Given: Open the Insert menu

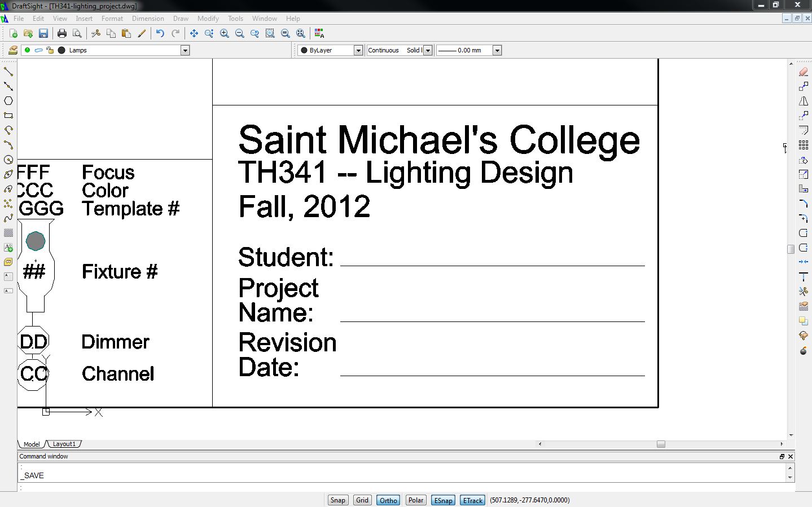Looking at the screenshot, I should 84,19.
